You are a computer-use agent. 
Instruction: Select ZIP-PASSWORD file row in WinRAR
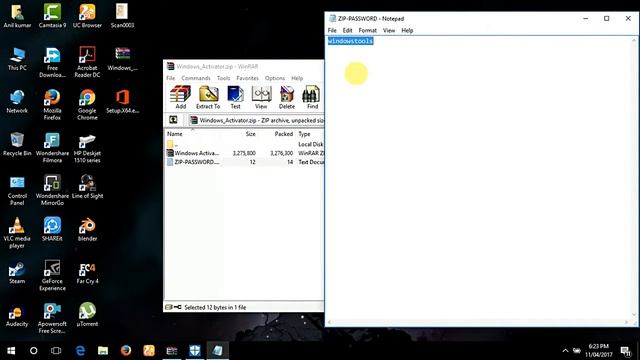245,162
